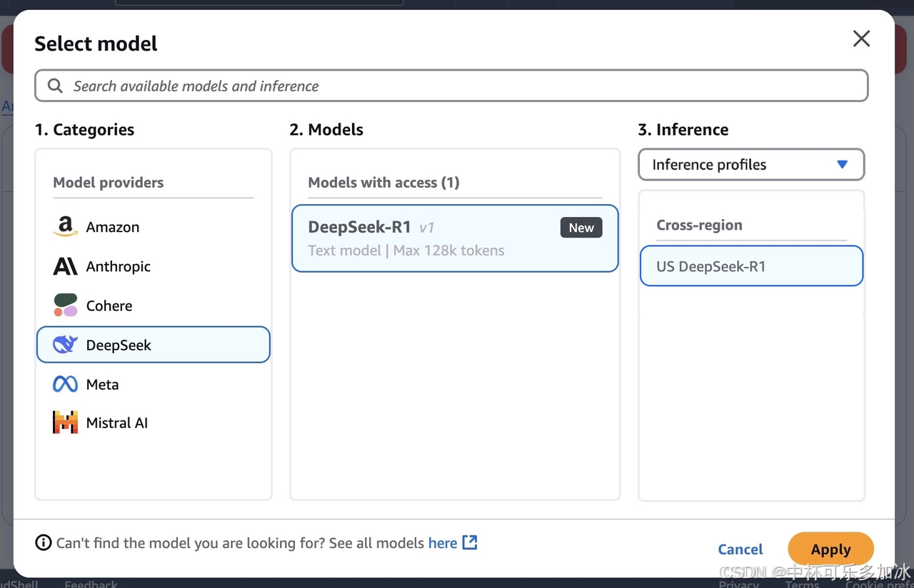The height and width of the screenshot is (588, 914).
Task: Select the US DeepSeek-R1 inference profile
Action: (751, 266)
